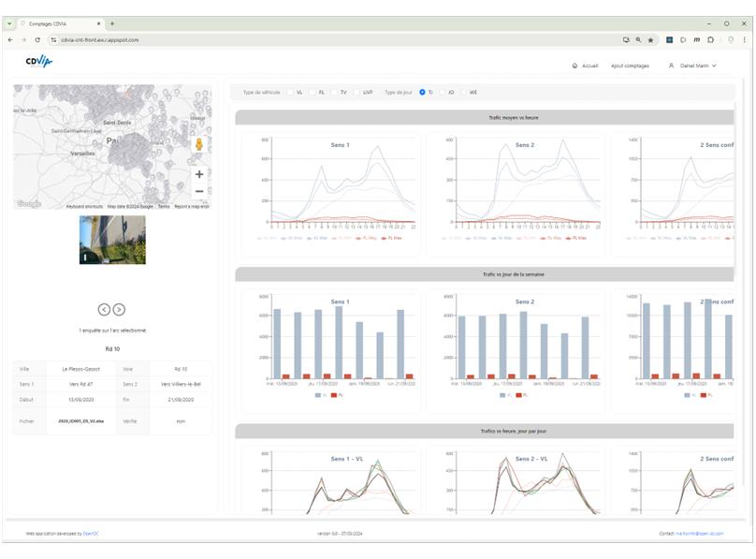756x559 pixels.
Task: Open map Keyboard shortcuts link
Action: pos(84,206)
